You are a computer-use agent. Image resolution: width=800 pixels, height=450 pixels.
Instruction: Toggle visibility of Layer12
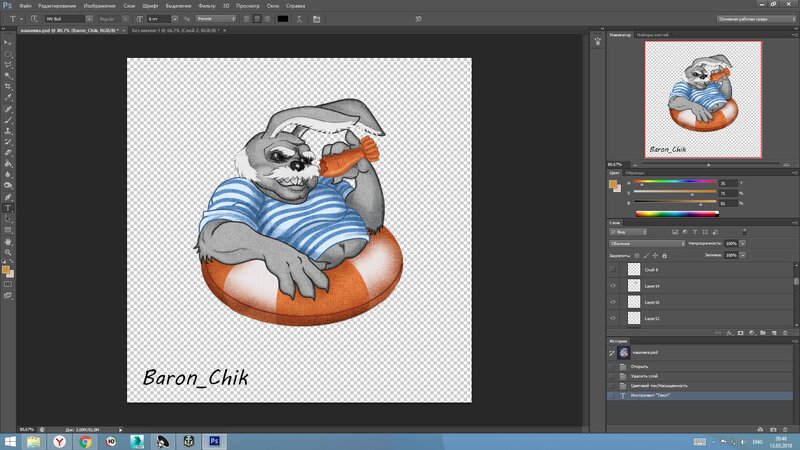tap(613, 318)
